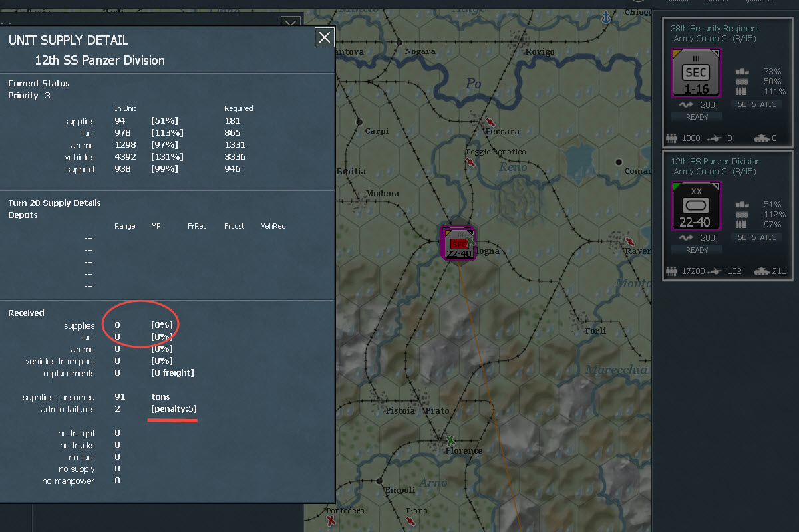Click the airfield marker near Ravenna

click(629, 242)
